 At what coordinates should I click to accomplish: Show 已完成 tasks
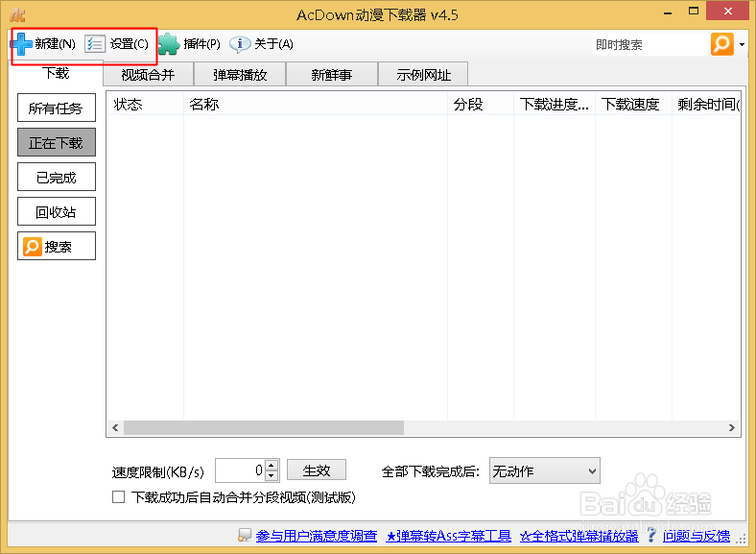[x=57, y=177]
